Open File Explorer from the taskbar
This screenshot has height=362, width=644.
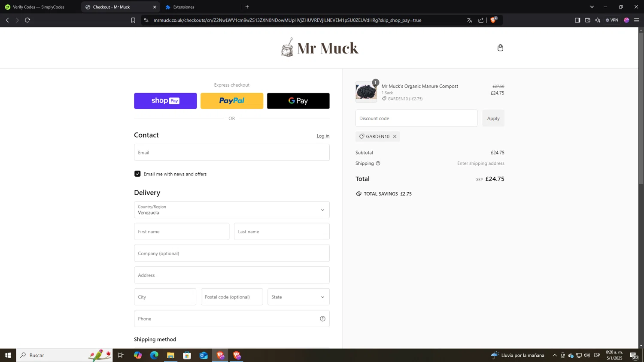click(170, 355)
